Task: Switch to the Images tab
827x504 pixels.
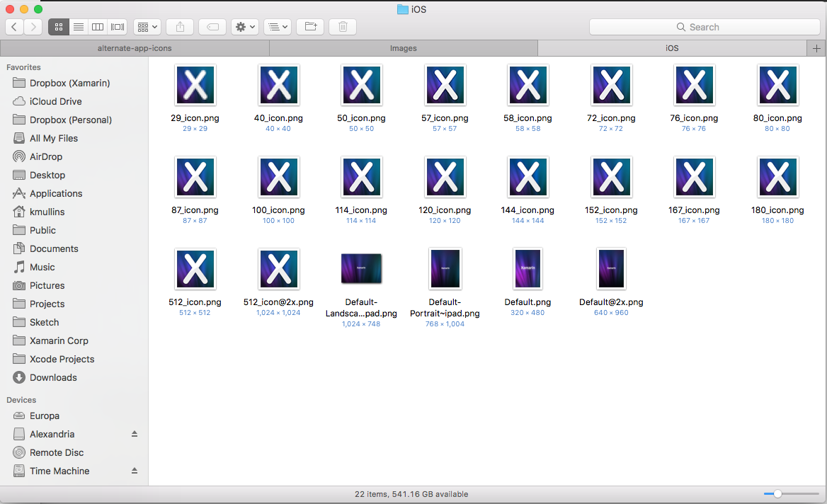Action: pyautogui.click(x=403, y=48)
